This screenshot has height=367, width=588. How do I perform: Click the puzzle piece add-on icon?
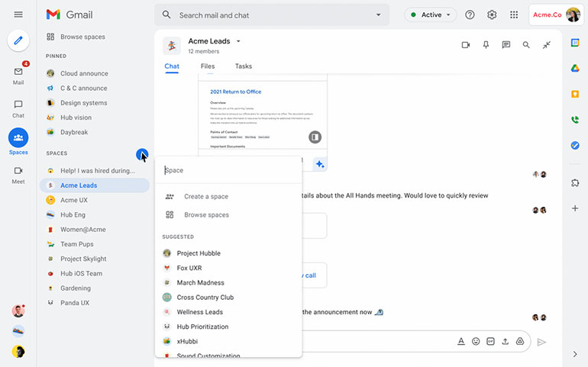575,182
